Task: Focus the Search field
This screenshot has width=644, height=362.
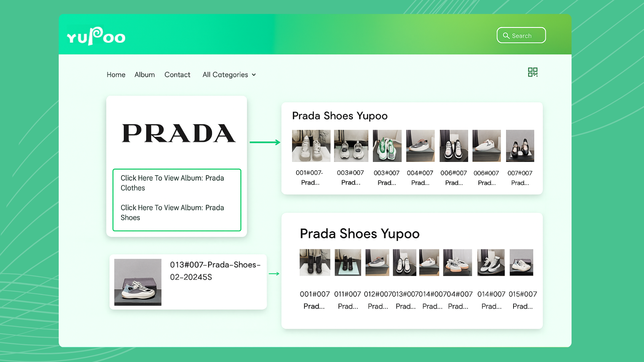Action: pos(521,35)
